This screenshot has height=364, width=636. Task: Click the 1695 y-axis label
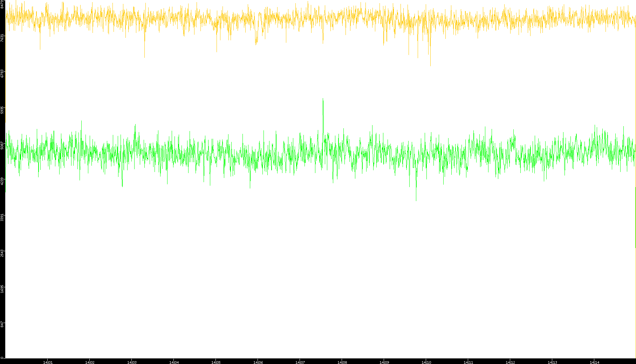pyautogui.click(x=2, y=289)
